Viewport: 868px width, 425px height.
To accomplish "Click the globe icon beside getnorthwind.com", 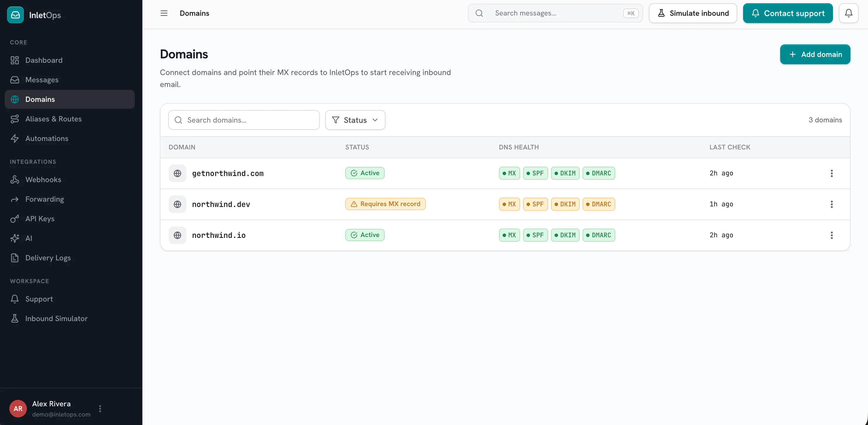I will pos(177,173).
